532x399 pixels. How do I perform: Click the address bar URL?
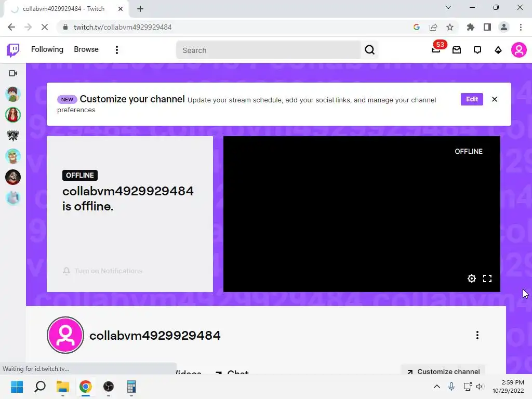123,27
